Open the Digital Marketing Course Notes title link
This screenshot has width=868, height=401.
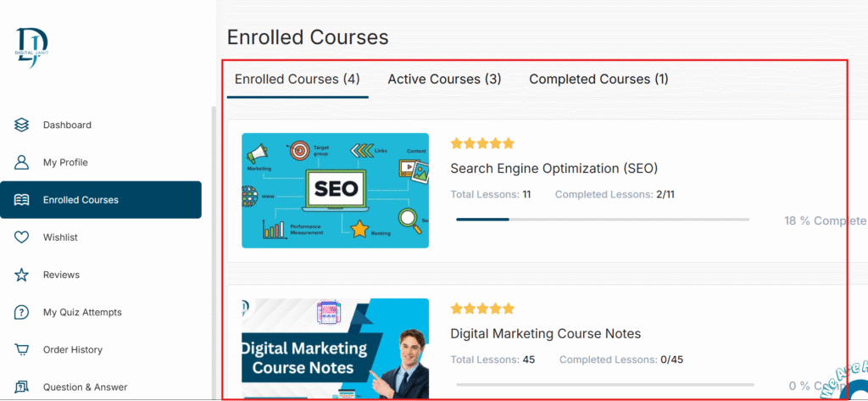(545, 333)
